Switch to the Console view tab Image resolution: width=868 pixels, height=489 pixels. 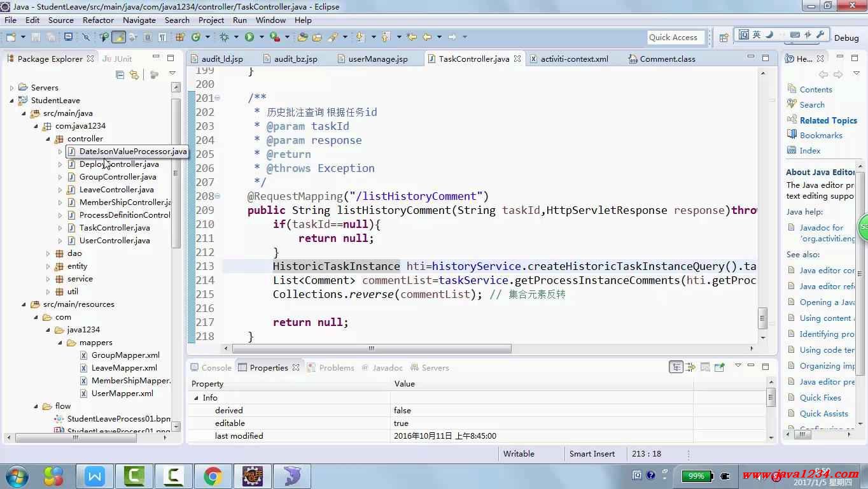(x=211, y=367)
